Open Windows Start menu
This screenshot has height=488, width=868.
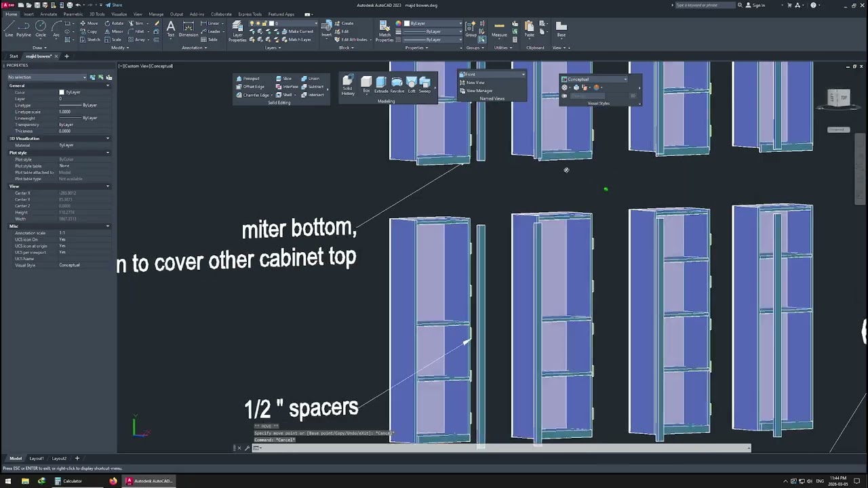(8, 481)
